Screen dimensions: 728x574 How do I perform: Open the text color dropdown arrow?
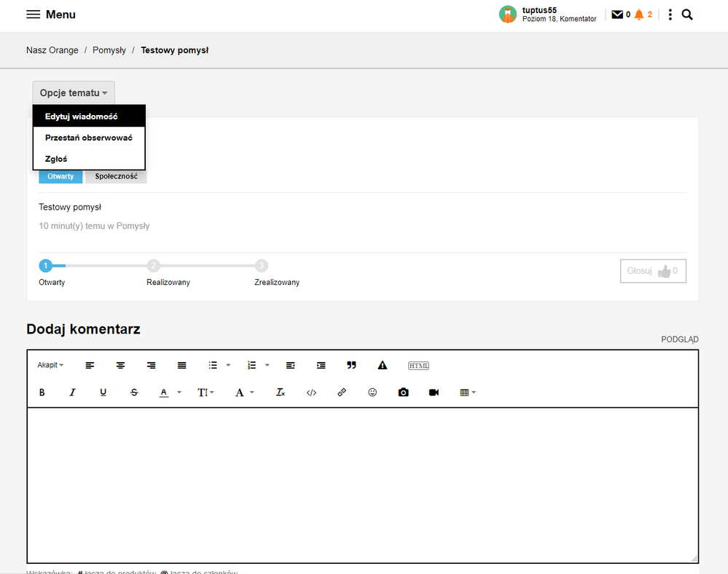[x=179, y=393]
